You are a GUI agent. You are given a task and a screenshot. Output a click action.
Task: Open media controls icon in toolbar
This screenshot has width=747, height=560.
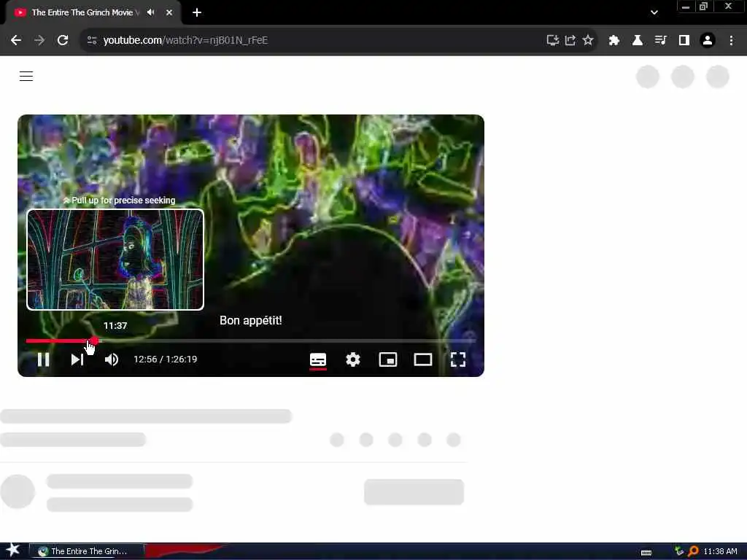pyautogui.click(x=661, y=41)
